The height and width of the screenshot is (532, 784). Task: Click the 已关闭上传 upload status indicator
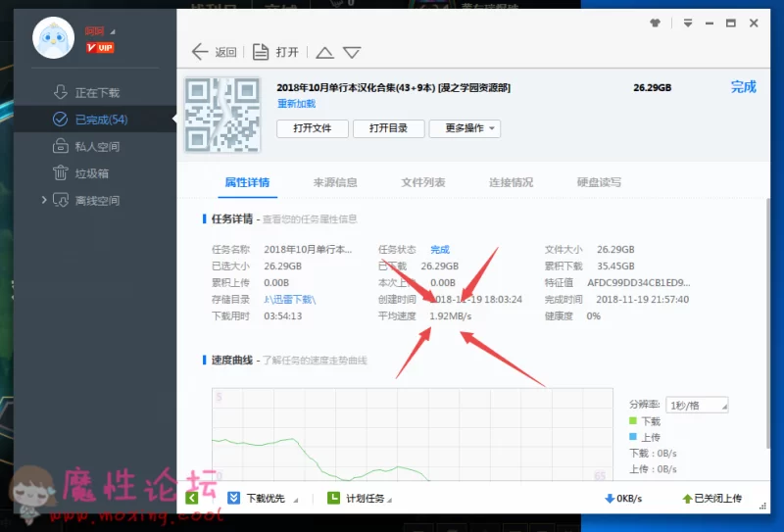click(x=712, y=499)
